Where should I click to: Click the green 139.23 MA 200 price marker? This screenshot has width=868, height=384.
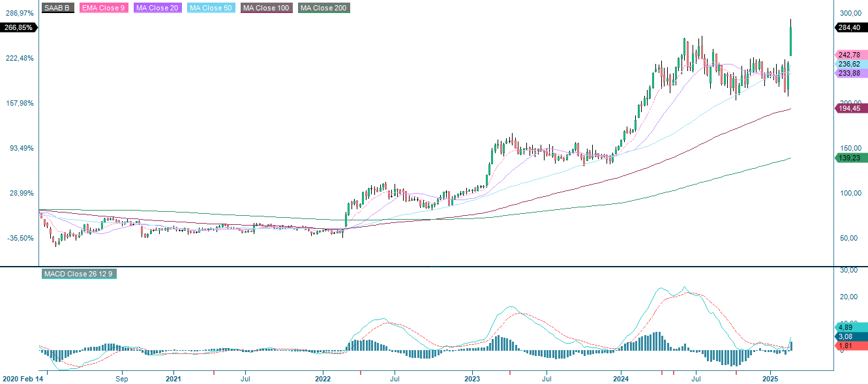[x=851, y=157]
